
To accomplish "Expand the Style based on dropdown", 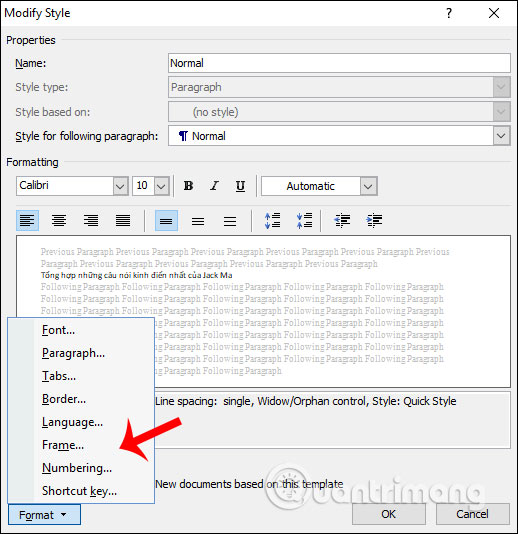I will [x=501, y=112].
